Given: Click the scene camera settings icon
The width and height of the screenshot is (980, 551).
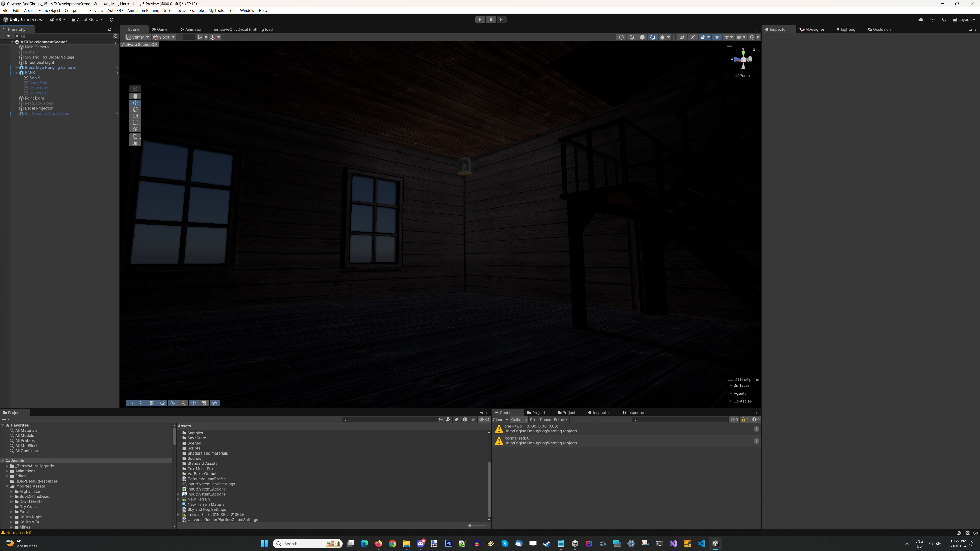Looking at the screenshot, I should point(740,37).
